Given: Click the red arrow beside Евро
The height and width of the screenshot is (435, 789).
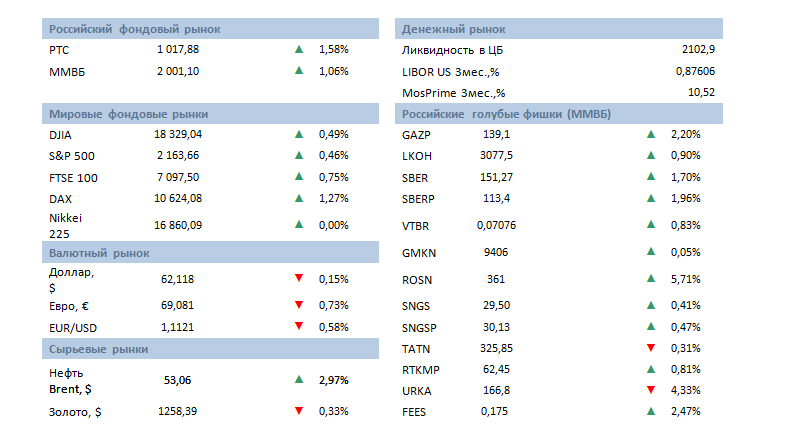Looking at the screenshot, I should (298, 304).
